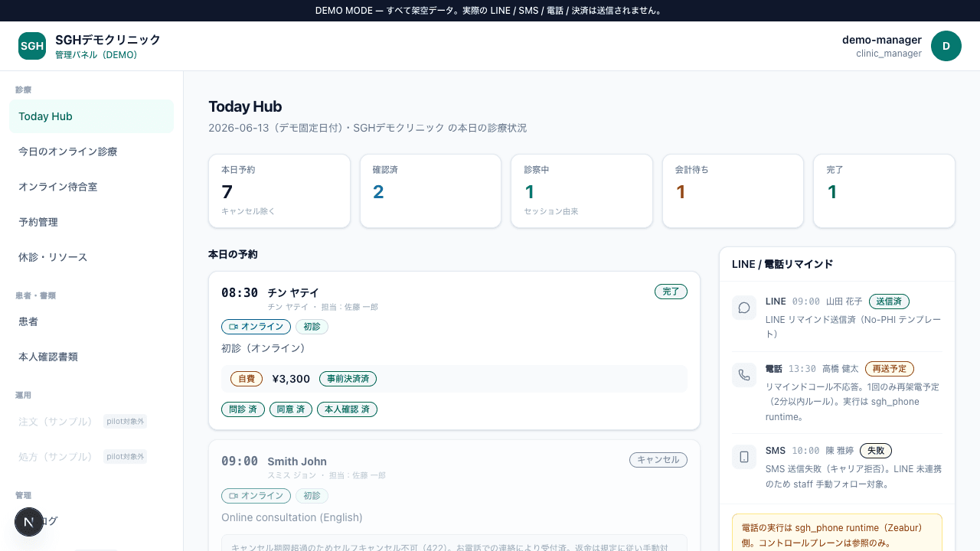Open 休診・リソース settings

click(91, 257)
